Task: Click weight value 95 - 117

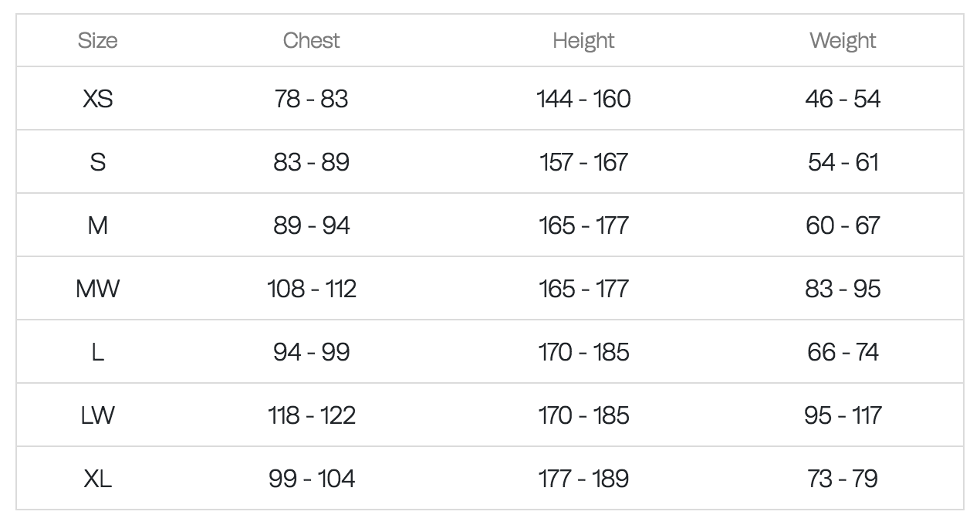Action: (x=843, y=415)
